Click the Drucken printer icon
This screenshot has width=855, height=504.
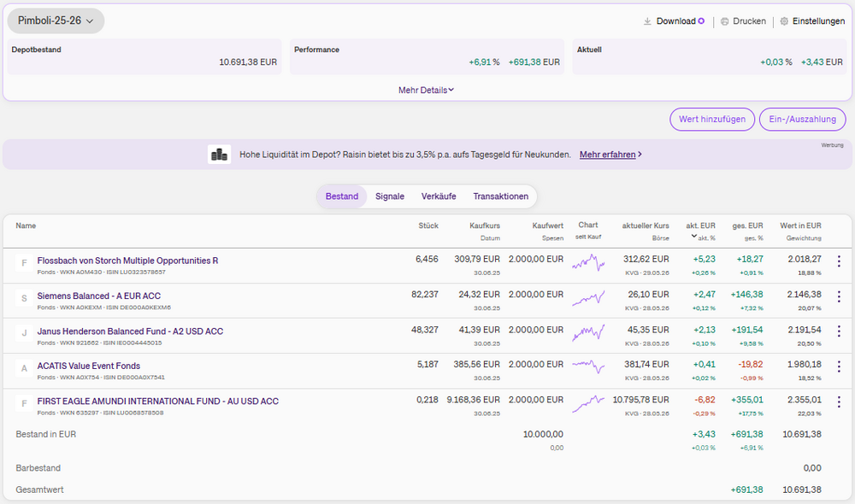pyautogui.click(x=725, y=21)
